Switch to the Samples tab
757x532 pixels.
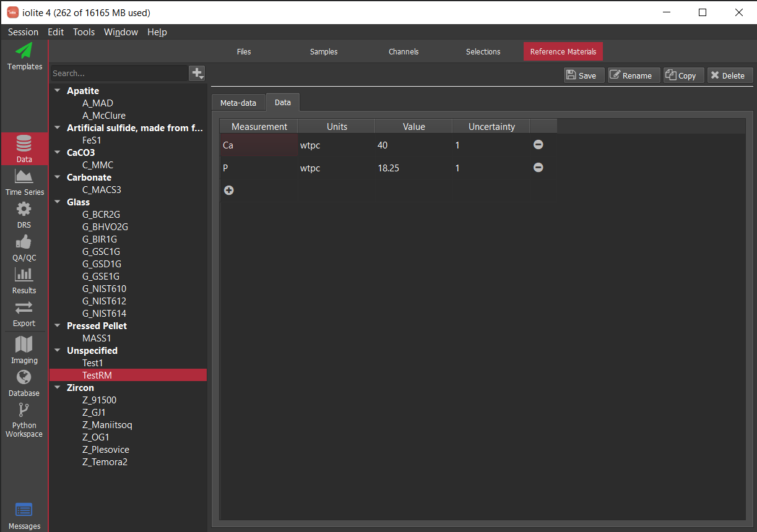[324, 51]
